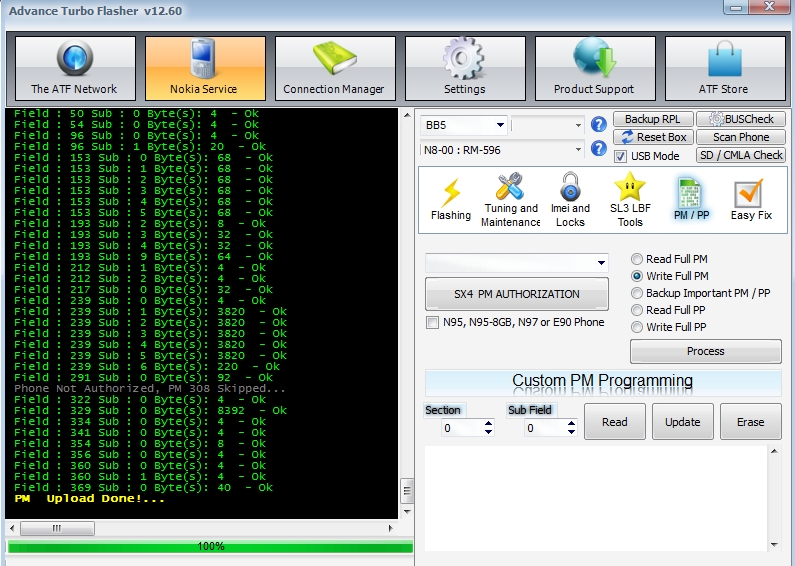Open SL3 LBF Tools star
The width and height of the screenshot is (795, 566).
(630, 200)
